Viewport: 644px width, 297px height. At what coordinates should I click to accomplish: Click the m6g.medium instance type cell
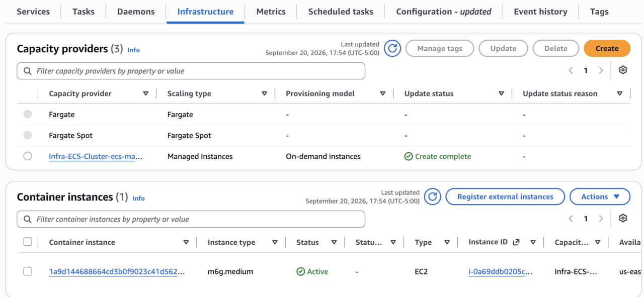pos(230,271)
